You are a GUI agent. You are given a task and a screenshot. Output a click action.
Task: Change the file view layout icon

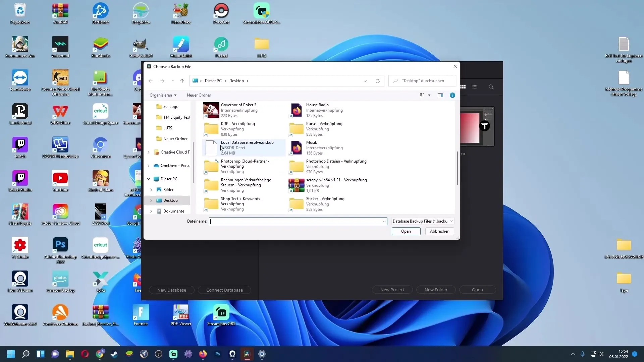pyautogui.click(x=422, y=95)
